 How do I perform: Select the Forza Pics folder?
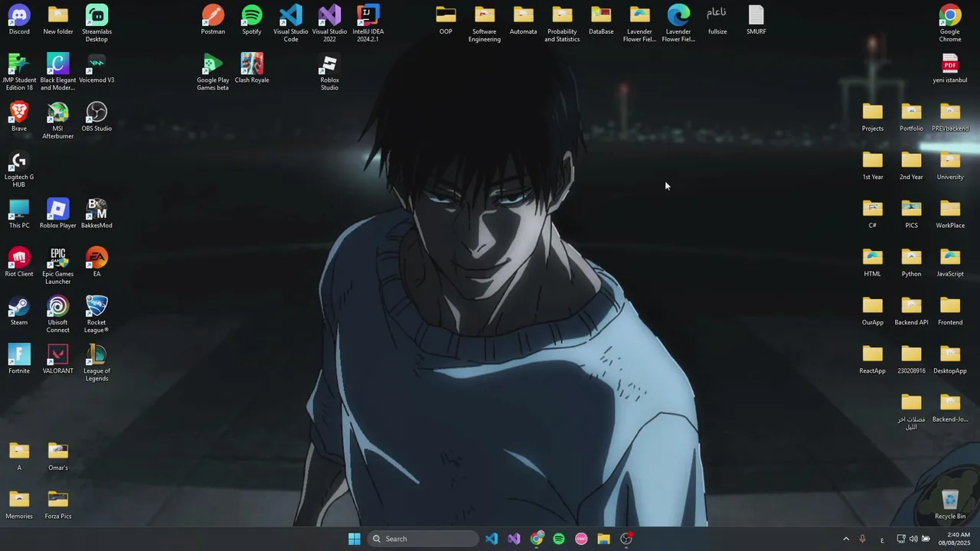click(x=58, y=504)
